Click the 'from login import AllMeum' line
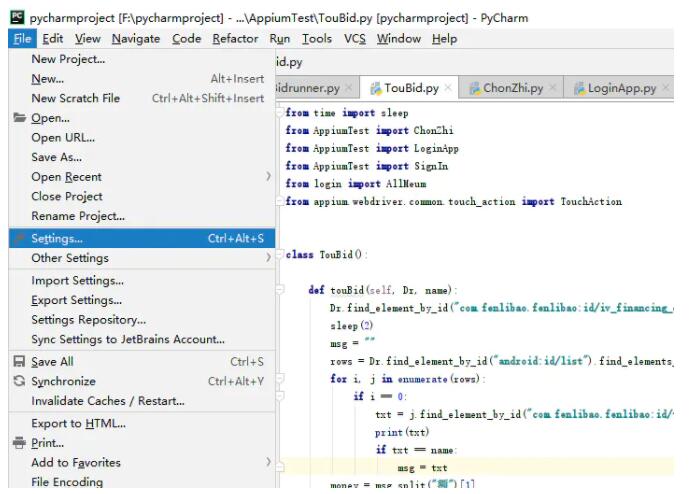Image resolution: width=694 pixels, height=494 pixels. (x=356, y=184)
